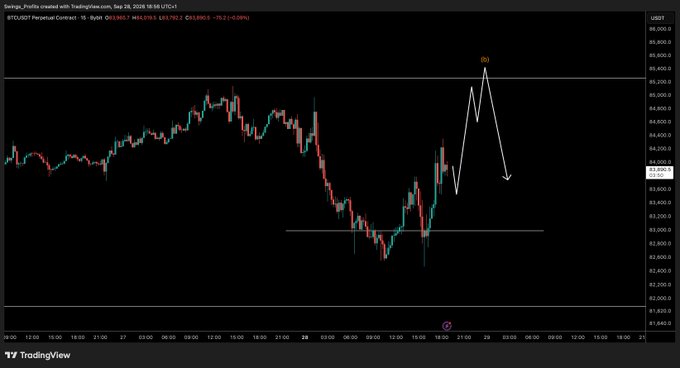Click the 82,200.0 price axis label
This screenshot has width=680, height=368.
(660, 285)
